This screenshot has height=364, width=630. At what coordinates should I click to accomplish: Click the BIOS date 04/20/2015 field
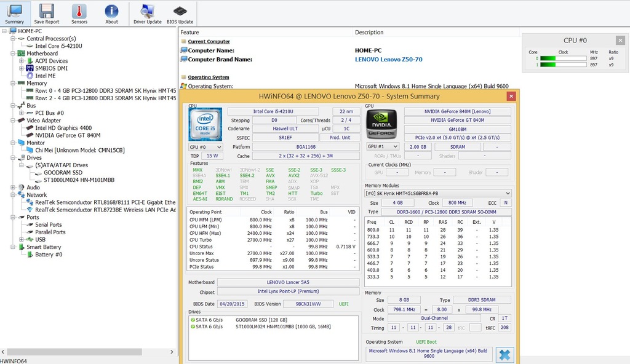tap(232, 304)
